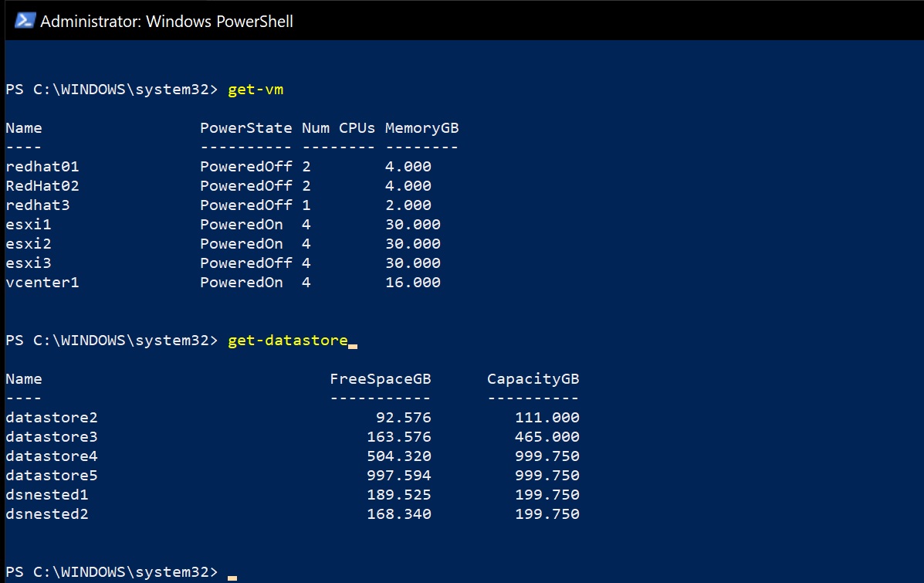
Task: Click the CapacityGB column header
Action: (533, 379)
